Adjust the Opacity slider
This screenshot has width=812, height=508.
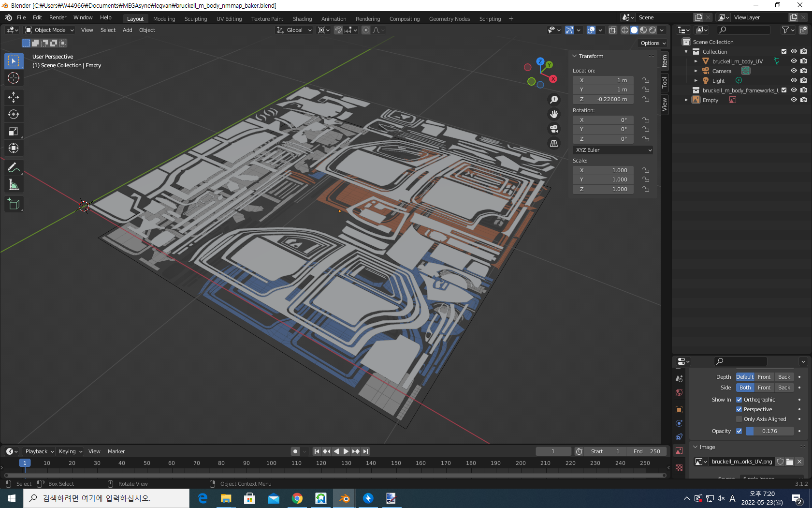pyautogui.click(x=769, y=431)
